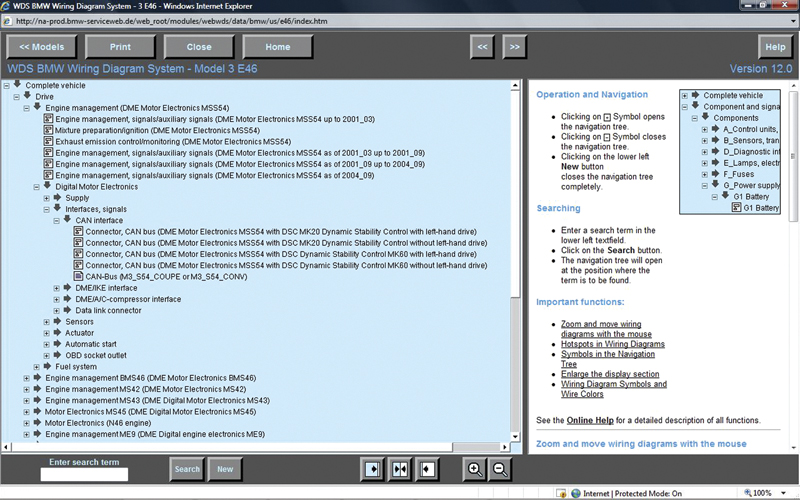Expand the Supply node

point(46,198)
